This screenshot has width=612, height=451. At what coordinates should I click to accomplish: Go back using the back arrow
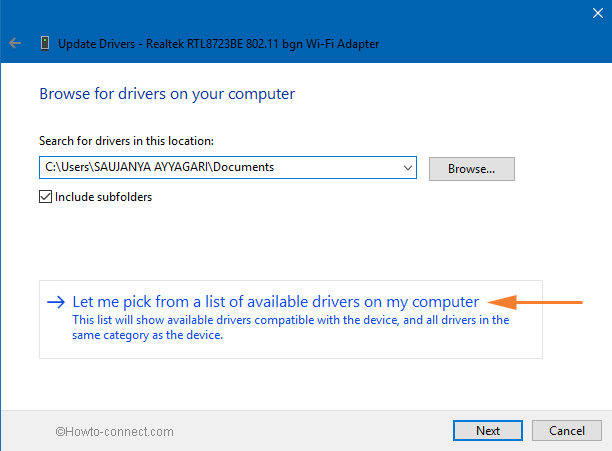pyautogui.click(x=15, y=43)
